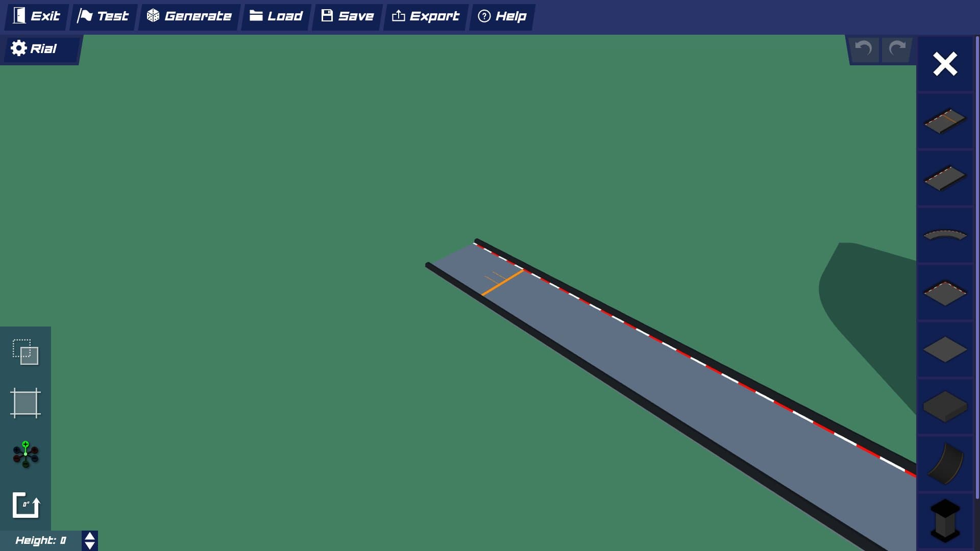980x551 pixels.
Task: Toggle the multi-select copy tool
Action: click(x=26, y=352)
